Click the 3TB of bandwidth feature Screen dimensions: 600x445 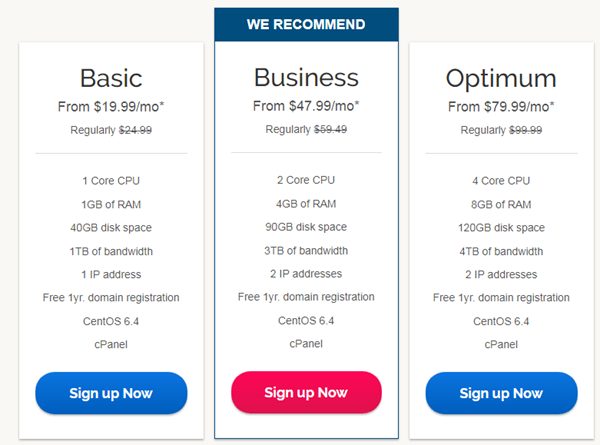(x=306, y=251)
